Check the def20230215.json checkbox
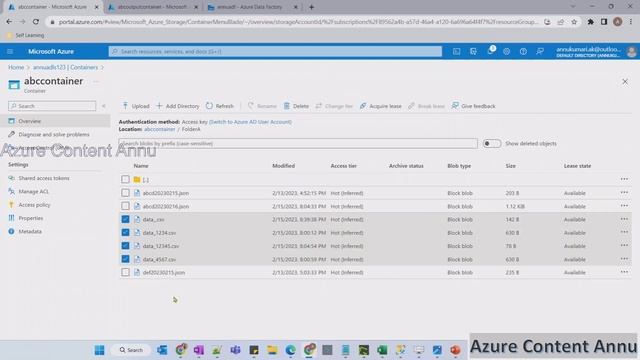 pyautogui.click(x=125, y=272)
